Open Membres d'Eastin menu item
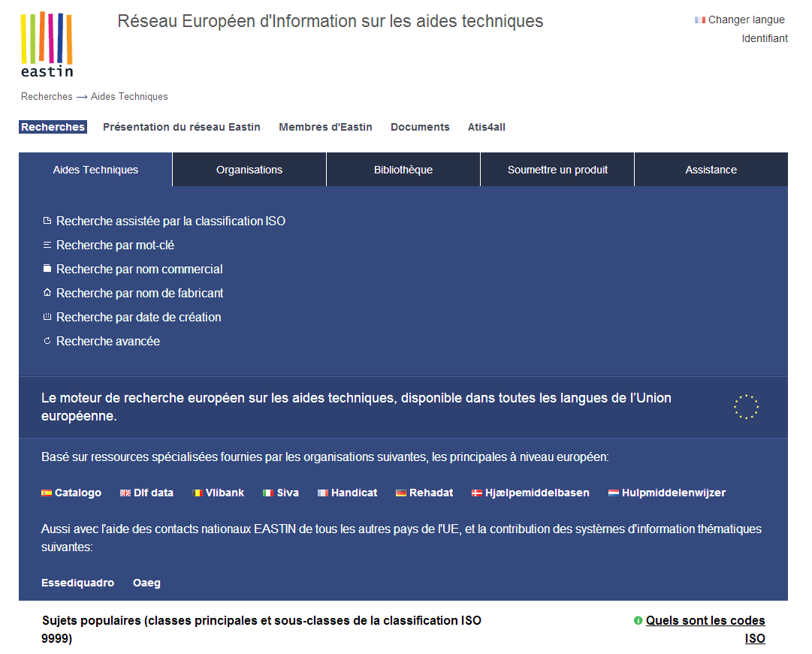This screenshot has height=654, width=812. (x=325, y=127)
